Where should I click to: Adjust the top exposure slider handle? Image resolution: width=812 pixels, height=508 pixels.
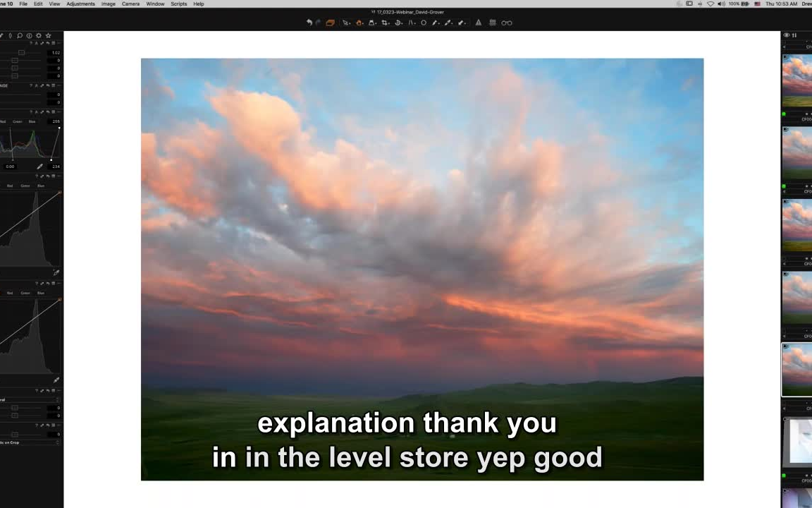click(x=21, y=53)
